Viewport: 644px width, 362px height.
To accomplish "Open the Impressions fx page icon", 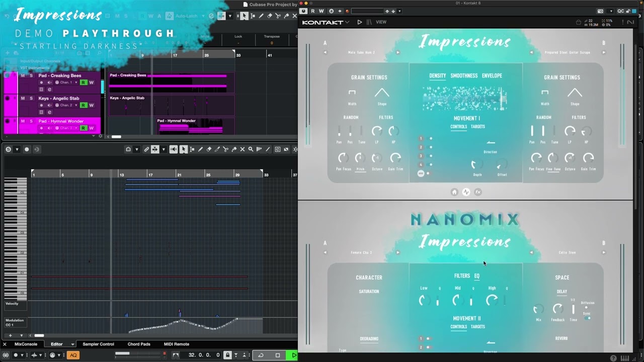I will click(478, 192).
